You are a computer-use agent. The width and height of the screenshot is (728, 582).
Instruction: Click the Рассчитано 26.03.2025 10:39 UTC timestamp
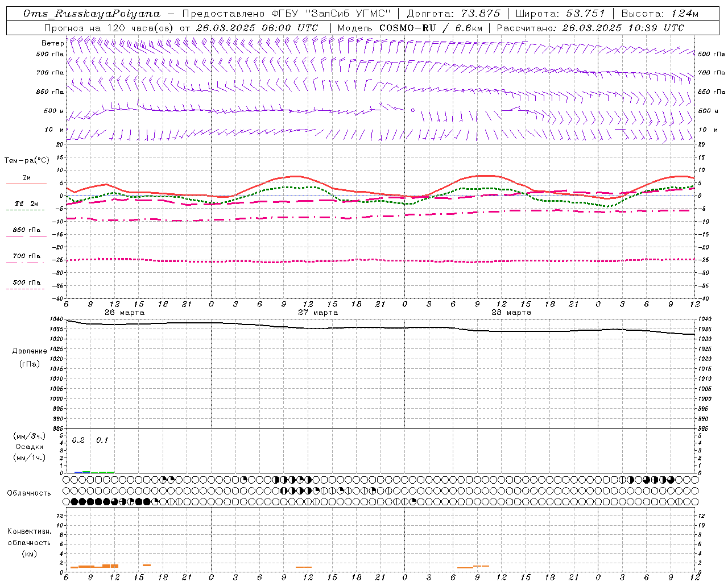pyautogui.click(x=590, y=28)
